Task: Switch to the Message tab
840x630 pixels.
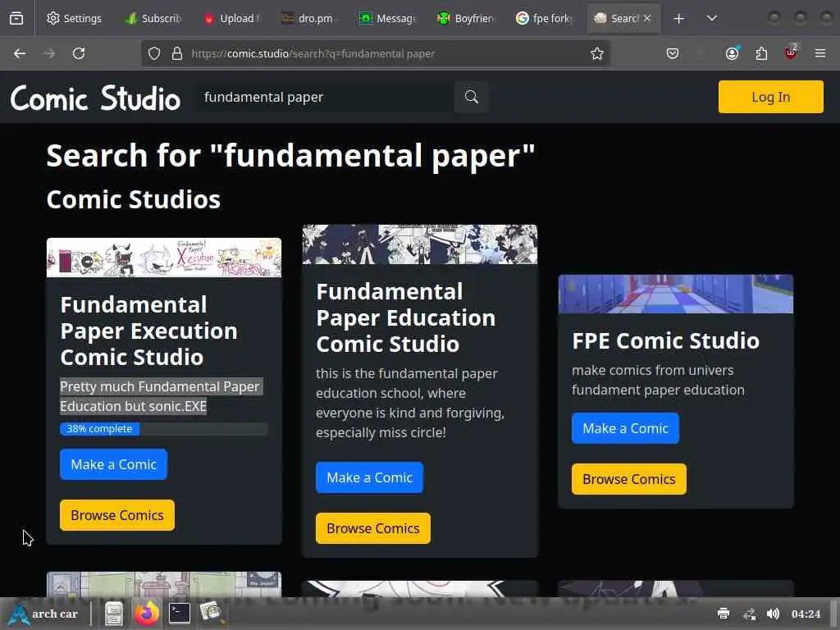Action: point(389,18)
